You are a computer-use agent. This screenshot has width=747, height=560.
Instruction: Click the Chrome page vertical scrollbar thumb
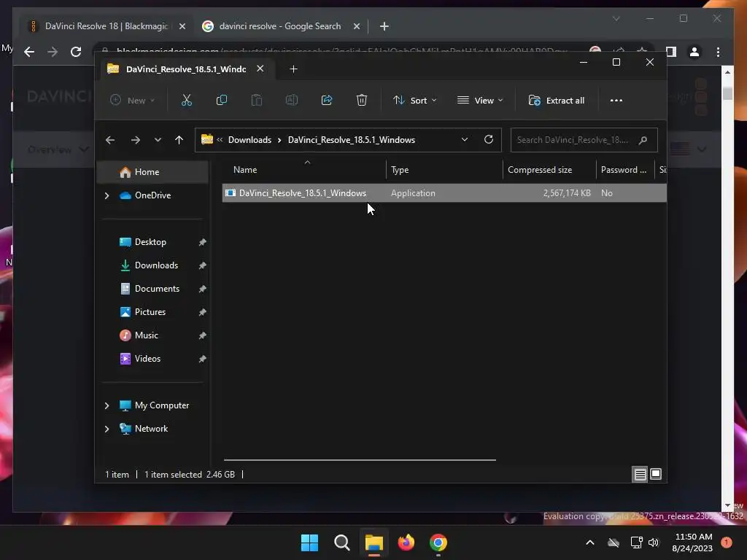(727, 93)
